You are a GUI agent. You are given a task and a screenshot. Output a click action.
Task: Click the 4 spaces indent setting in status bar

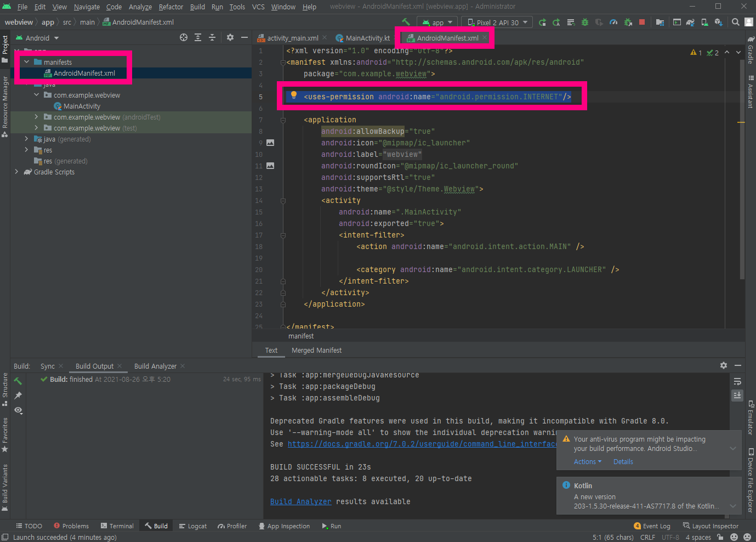tap(698, 538)
